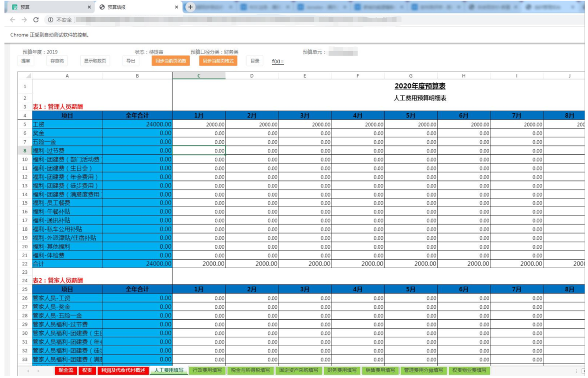
Task: Open the 目录 button
Action: [x=255, y=61]
